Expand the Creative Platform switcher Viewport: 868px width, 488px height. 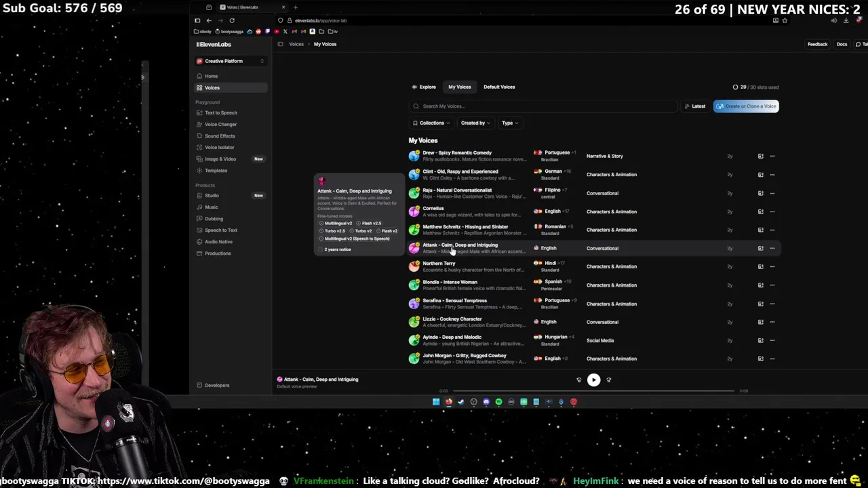pos(230,61)
